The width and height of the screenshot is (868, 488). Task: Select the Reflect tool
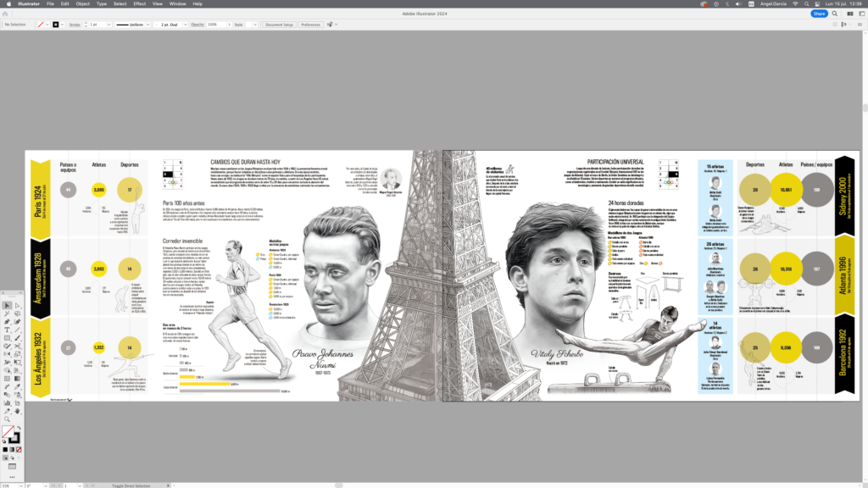click(x=7, y=354)
